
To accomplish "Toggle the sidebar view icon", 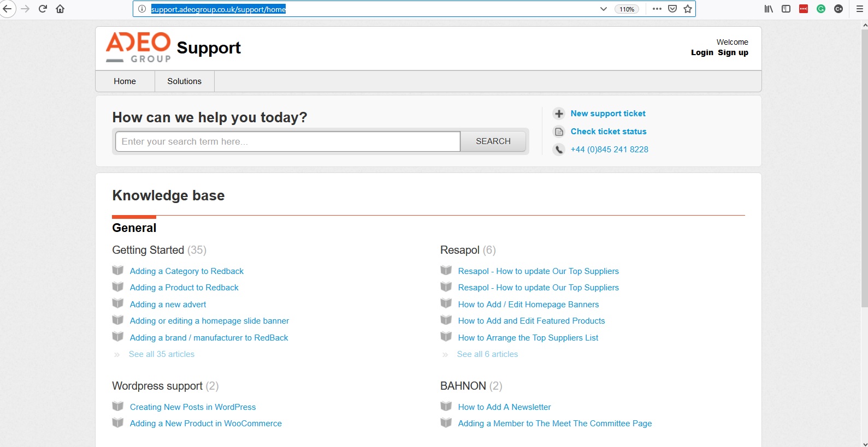I will 786,9.
